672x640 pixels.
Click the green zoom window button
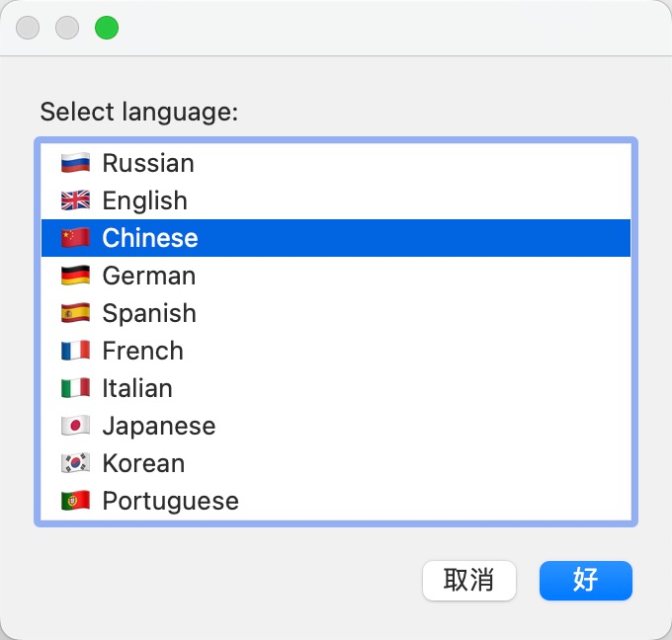click(x=107, y=28)
